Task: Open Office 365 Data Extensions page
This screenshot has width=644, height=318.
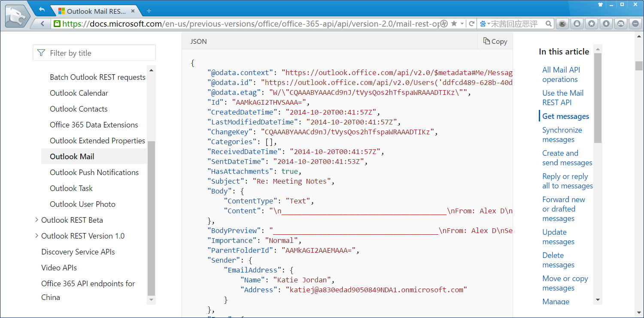Action: click(94, 125)
